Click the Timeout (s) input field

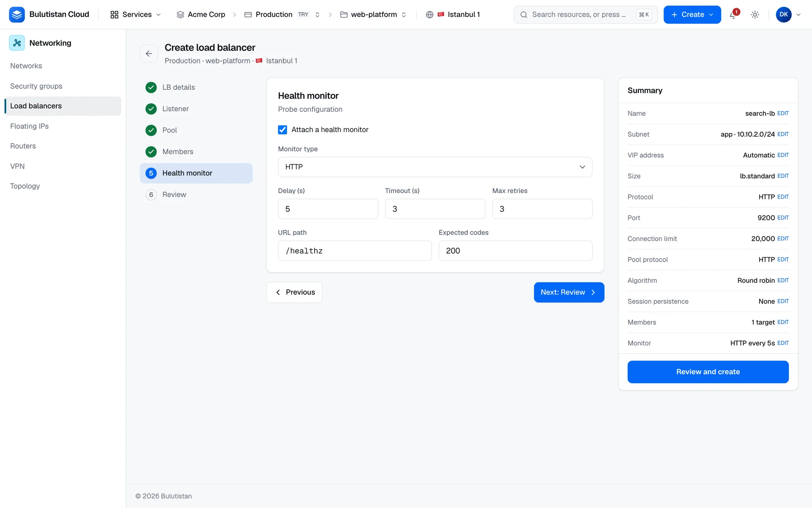tap(435, 209)
